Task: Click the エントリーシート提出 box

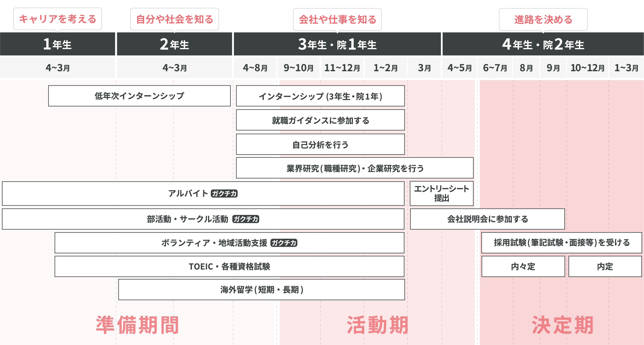Action: tap(442, 193)
